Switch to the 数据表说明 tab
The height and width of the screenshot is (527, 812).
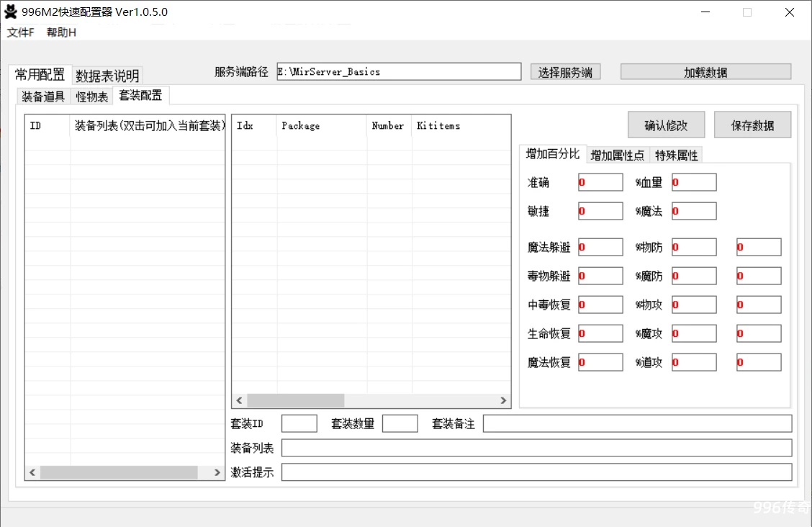[x=107, y=76]
